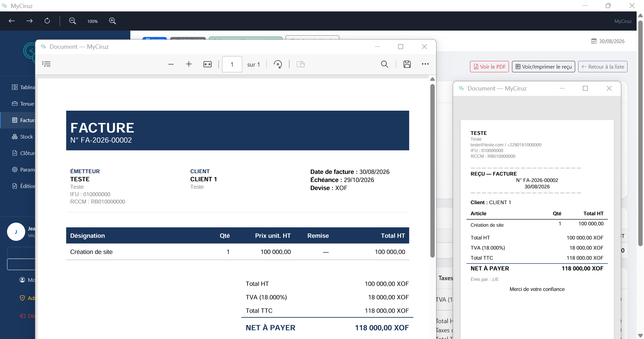Open the PDF table of contents icon

46,64
